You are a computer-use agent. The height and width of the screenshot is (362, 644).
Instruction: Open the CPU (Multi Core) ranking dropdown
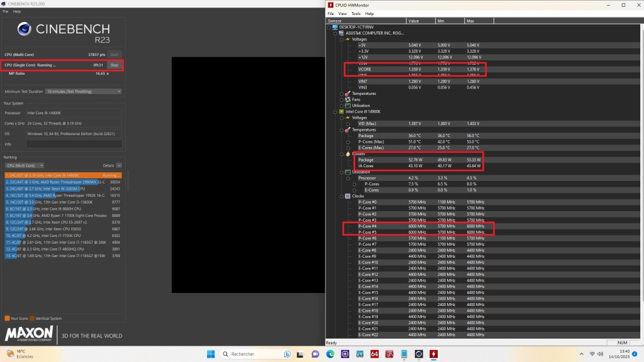tap(25, 165)
